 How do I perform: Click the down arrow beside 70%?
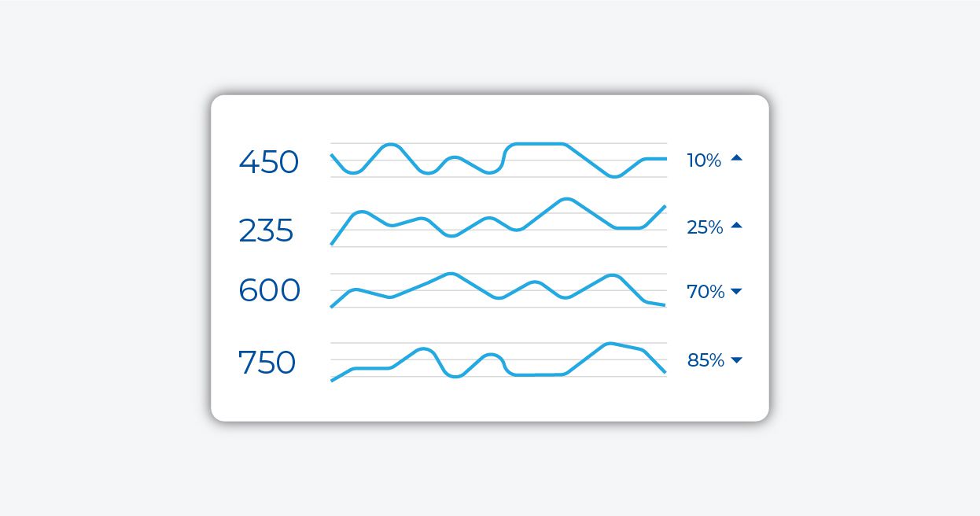point(736,292)
